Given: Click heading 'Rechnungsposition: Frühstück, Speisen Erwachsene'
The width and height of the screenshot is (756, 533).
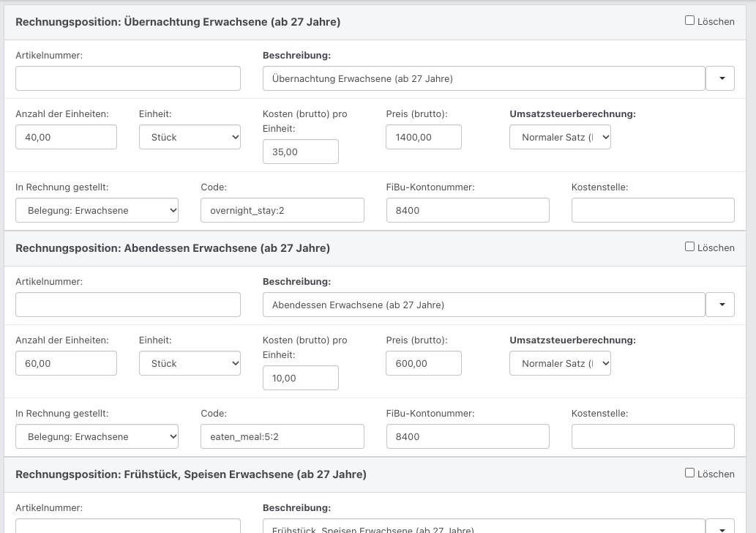Looking at the screenshot, I should point(191,474).
